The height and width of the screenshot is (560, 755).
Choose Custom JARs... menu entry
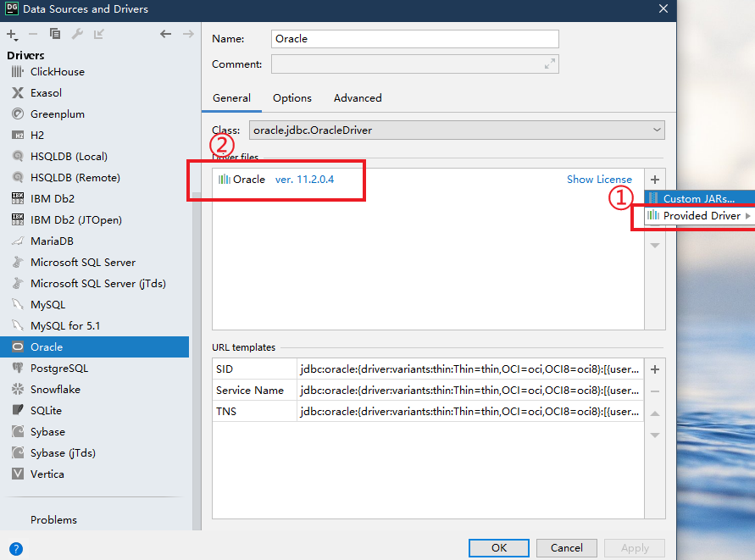point(700,198)
